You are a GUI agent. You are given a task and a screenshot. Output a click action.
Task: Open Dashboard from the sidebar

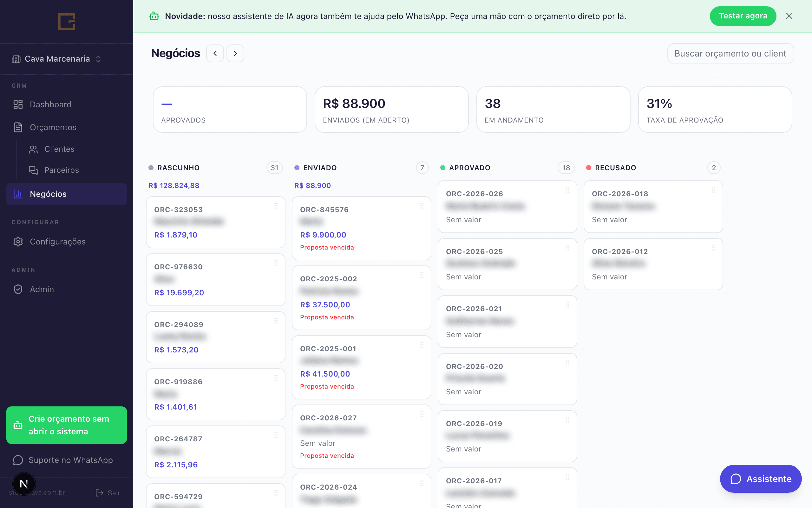tap(66, 104)
